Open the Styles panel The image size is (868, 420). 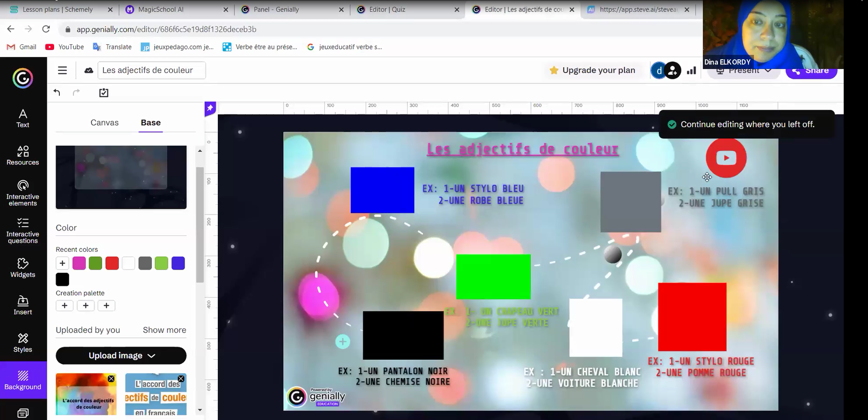(22, 343)
